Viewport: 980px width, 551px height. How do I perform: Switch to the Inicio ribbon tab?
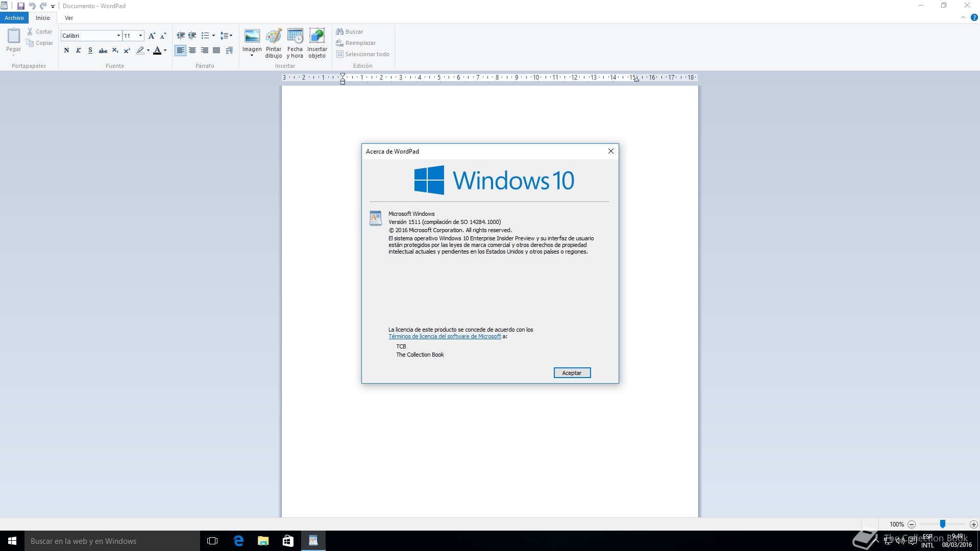(x=43, y=18)
